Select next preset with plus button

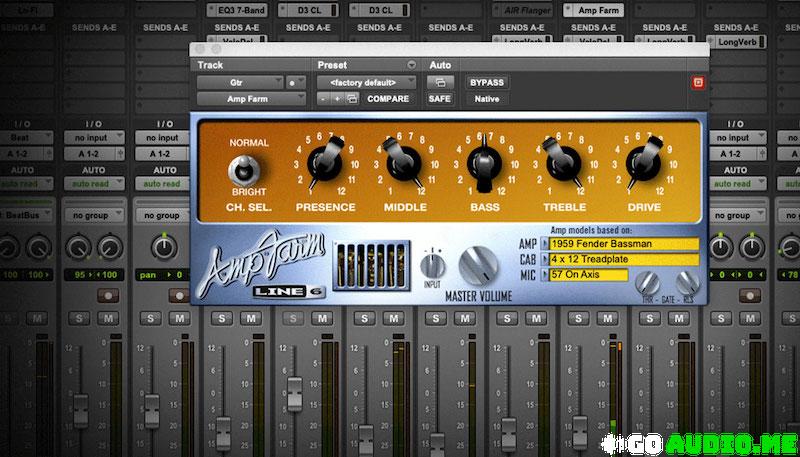(337, 99)
